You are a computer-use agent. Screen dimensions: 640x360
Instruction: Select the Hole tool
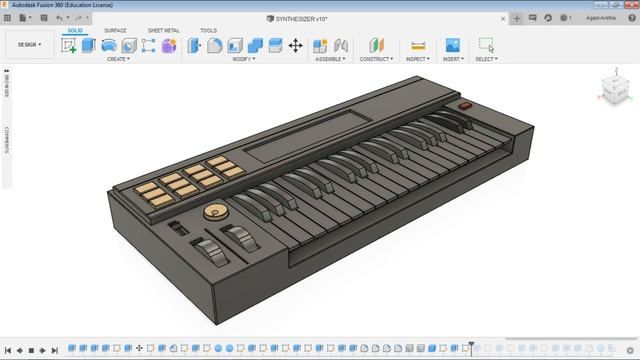[x=129, y=45]
